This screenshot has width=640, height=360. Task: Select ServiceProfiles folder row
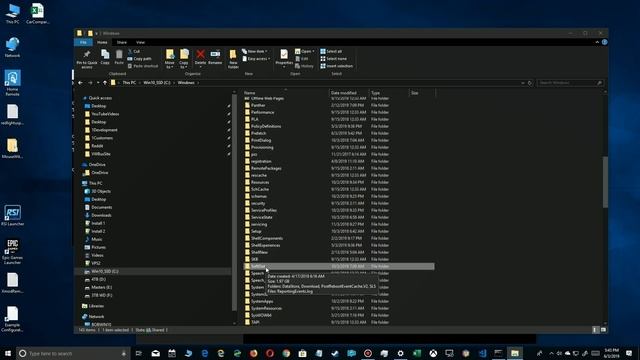pos(339,210)
